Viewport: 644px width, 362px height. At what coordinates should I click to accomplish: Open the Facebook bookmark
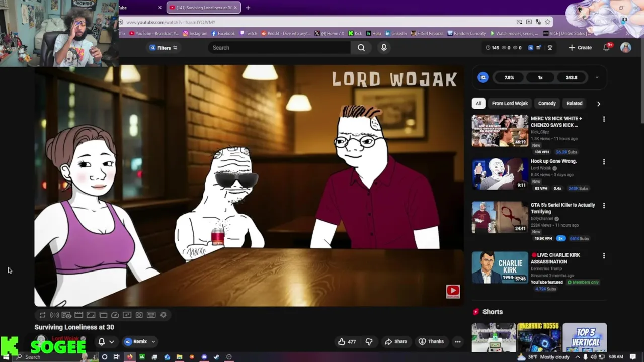(223, 33)
